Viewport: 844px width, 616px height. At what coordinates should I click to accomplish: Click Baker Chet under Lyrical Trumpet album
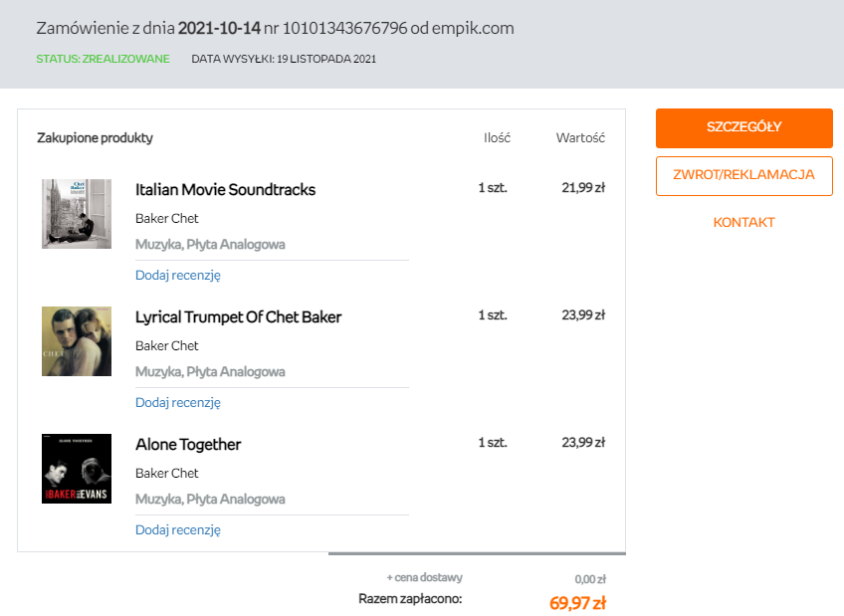[x=167, y=346]
